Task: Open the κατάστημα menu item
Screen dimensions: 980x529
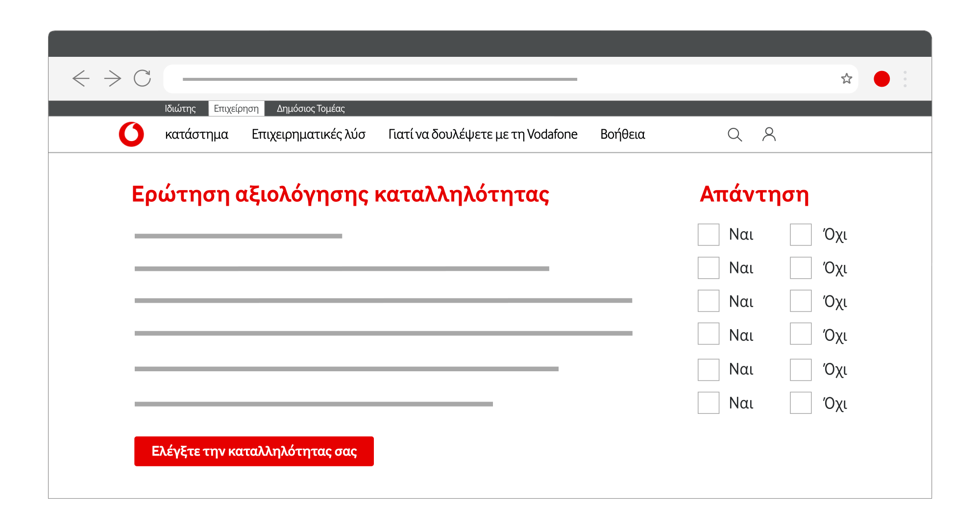Action: point(196,134)
